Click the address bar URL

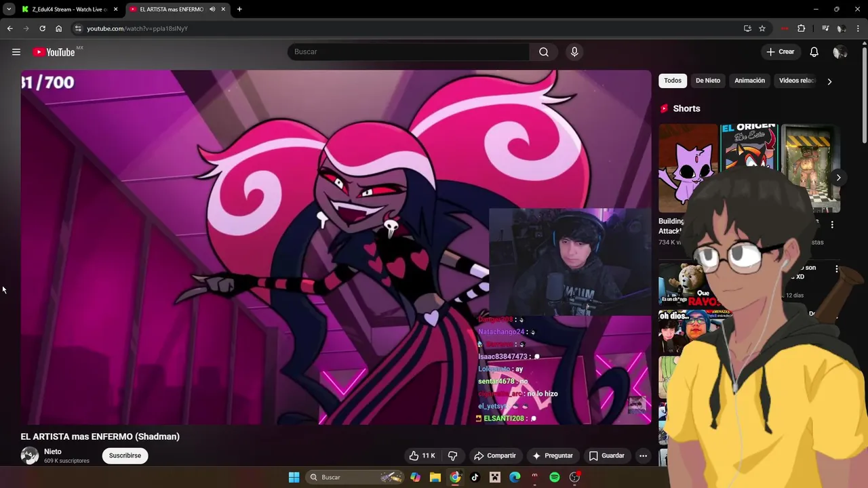click(x=137, y=28)
